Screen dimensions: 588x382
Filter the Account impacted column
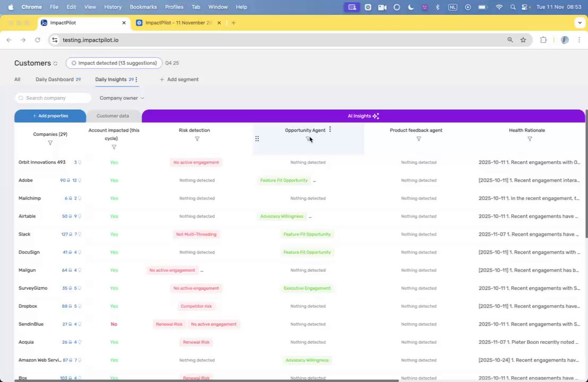[x=114, y=147]
